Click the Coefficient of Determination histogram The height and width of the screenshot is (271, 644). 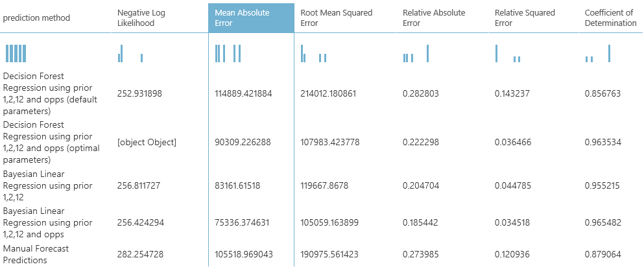tap(598, 53)
